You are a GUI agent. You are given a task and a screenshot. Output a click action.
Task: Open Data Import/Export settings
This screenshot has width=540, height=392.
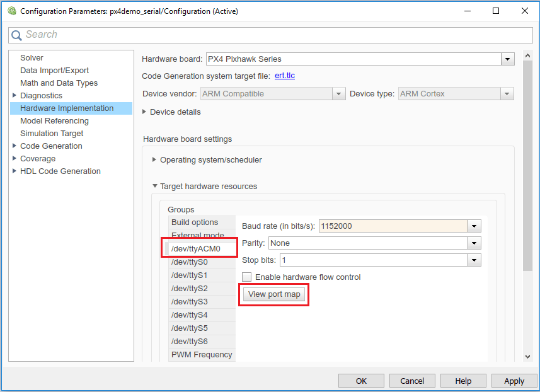point(54,71)
